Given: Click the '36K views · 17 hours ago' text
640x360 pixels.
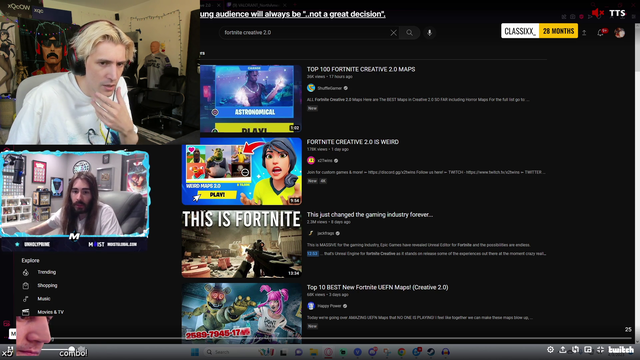Looking at the screenshot, I should point(329,77).
